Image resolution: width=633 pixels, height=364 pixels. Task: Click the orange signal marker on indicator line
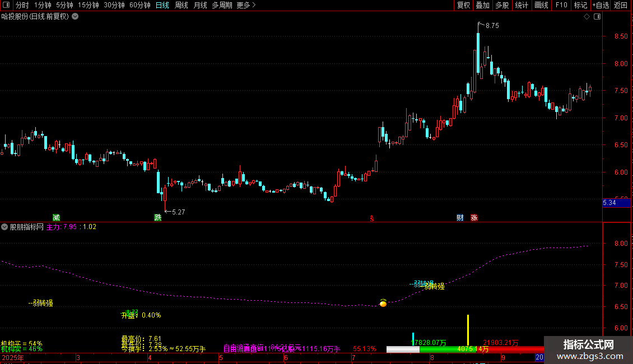[x=383, y=303]
